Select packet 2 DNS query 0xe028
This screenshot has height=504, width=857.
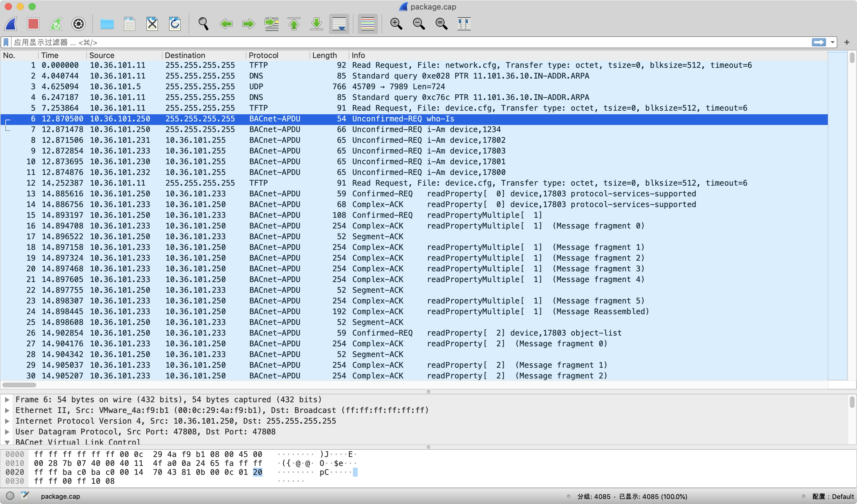click(414, 76)
